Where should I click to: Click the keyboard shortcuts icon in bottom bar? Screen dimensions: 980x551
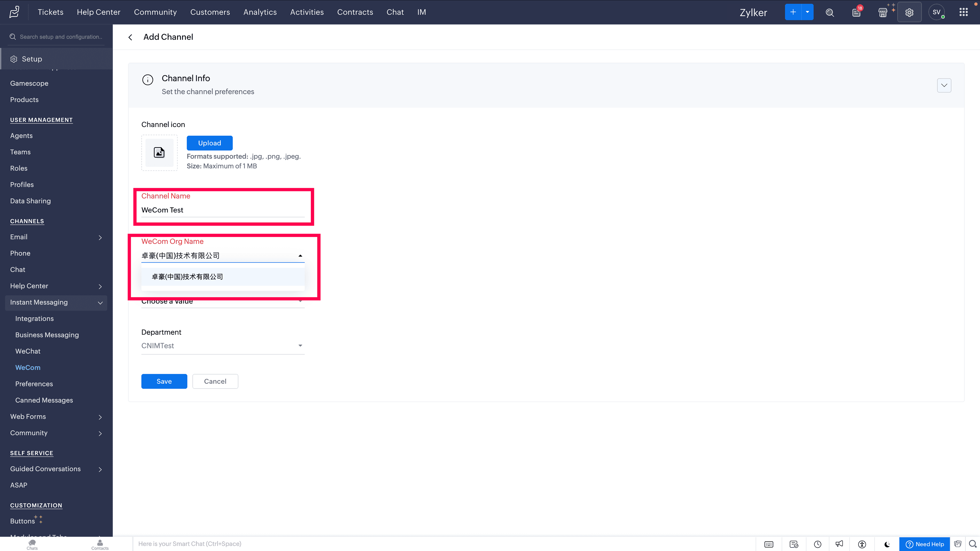(769, 544)
